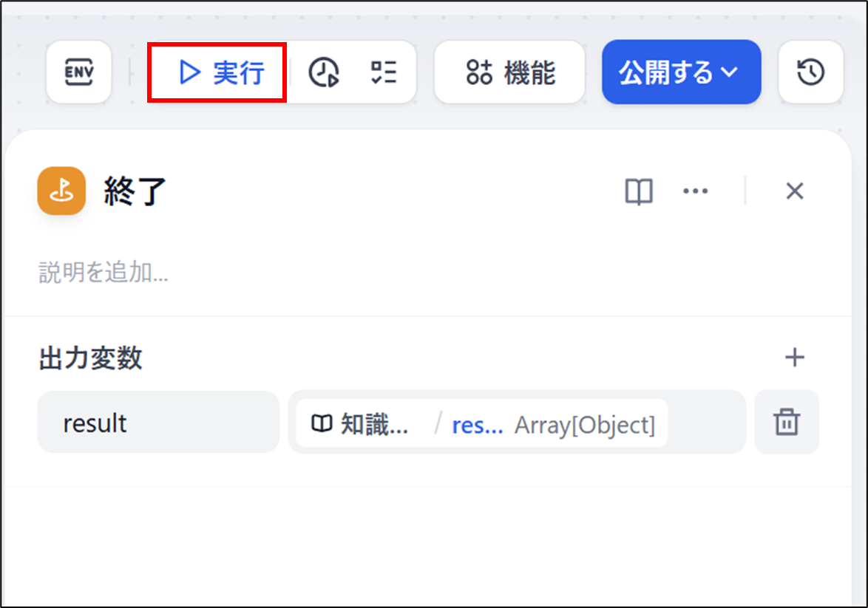Open the ENV environment variables panel

(78, 72)
